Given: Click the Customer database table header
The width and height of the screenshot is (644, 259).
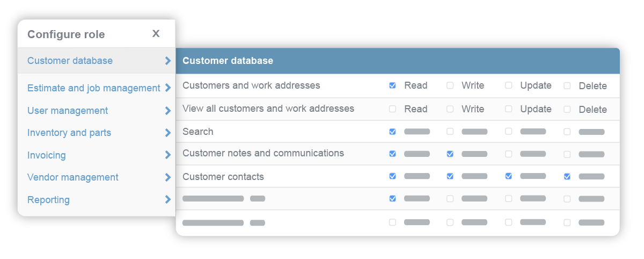Looking at the screenshot, I should (x=397, y=61).
